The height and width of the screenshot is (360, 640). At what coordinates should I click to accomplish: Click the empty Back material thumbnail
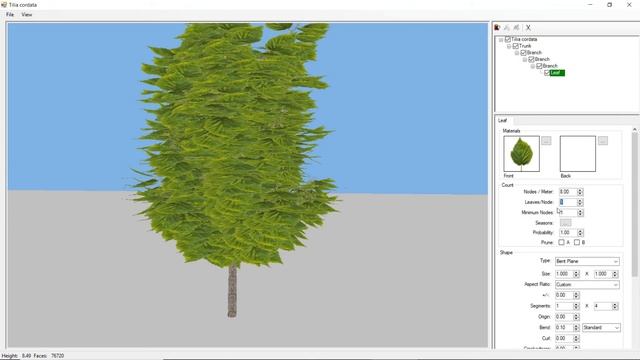point(578,154)
